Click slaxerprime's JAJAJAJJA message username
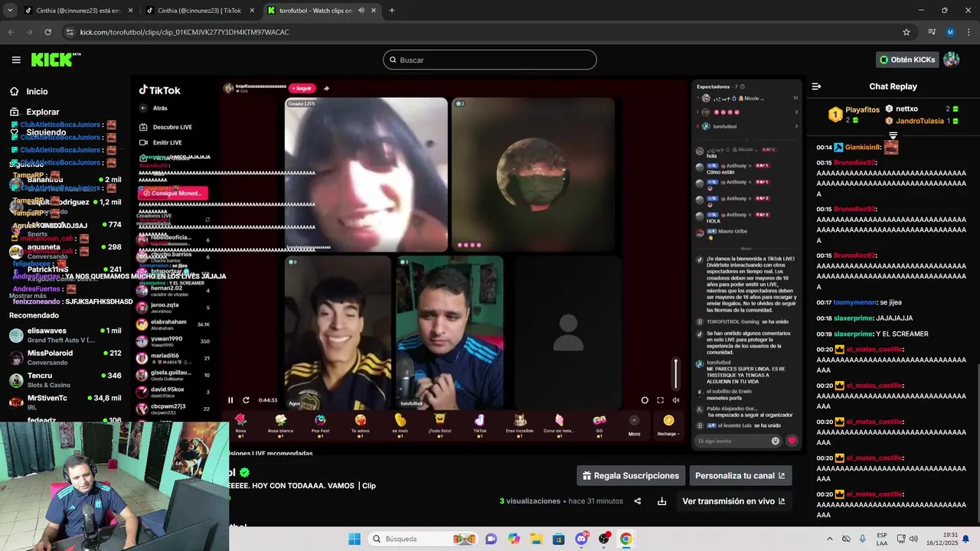The image size is (980, 551). pyautogui.click(x=853, y=318)
